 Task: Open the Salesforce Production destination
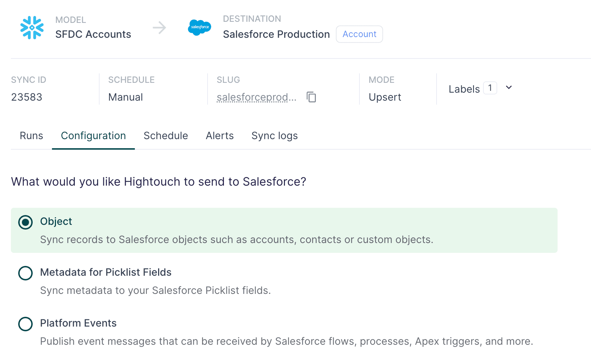point(276,34)
